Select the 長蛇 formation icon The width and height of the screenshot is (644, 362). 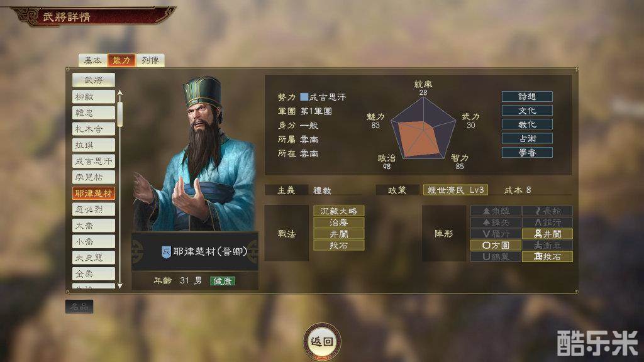(547, 211)
